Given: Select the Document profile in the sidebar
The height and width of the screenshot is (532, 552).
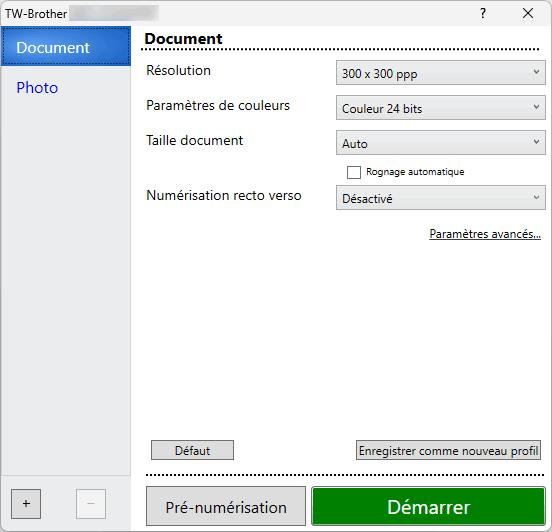Looking at the screenshot, I should [66, 46].
